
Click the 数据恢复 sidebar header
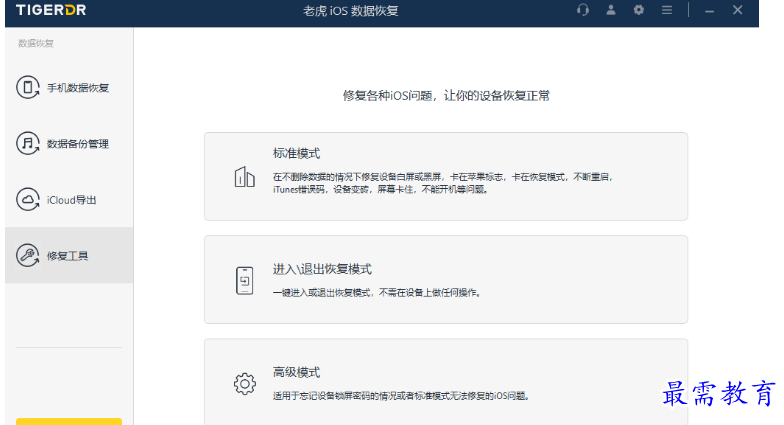36,44
